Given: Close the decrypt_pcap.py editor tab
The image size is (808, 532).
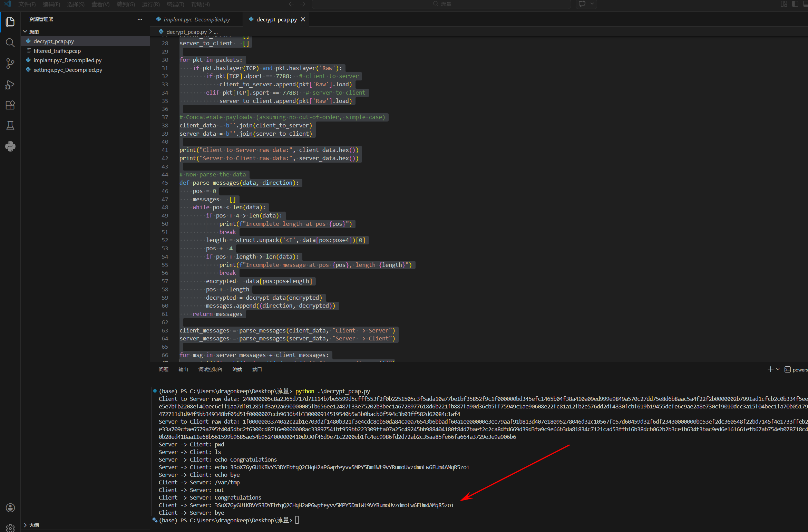Looking at the screenshot, I should pyautogui.click(x=303, y=19).
